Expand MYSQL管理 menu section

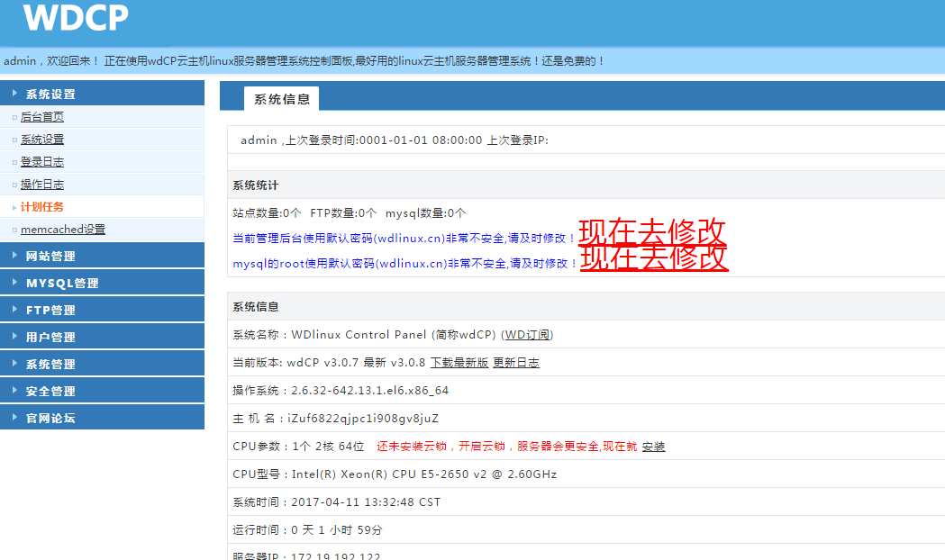[102, 283]
